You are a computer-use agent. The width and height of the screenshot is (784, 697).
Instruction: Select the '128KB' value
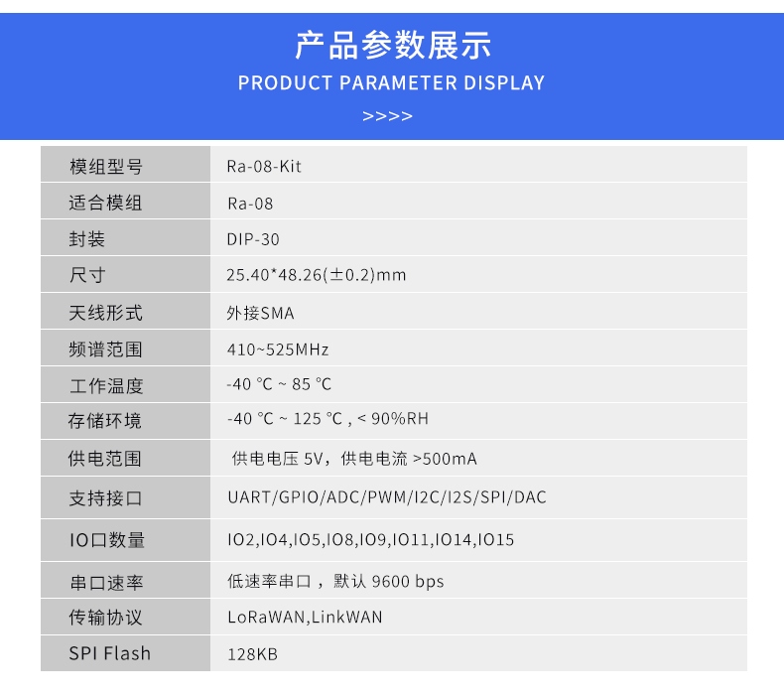252,654
